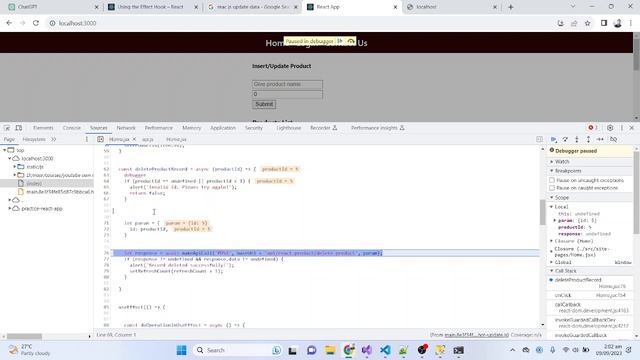The image size is (640, 360).
Task: Switch to the Console panel
Action: (x=71, y=128)
